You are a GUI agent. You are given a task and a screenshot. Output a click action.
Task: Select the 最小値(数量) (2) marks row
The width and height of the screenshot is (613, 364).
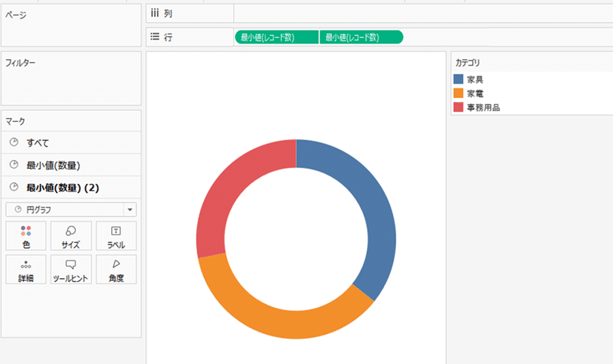(x=71, y=187)
